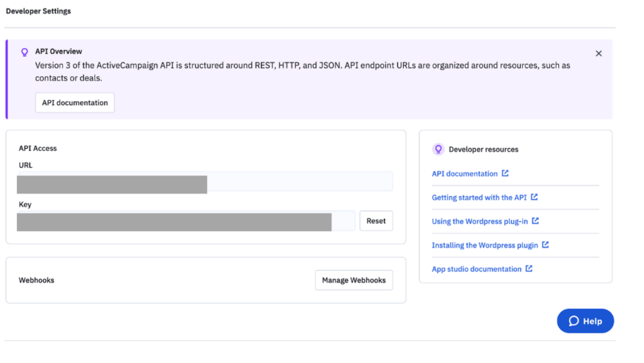Open Installing the Wordpress plugin link

point(485,245)
